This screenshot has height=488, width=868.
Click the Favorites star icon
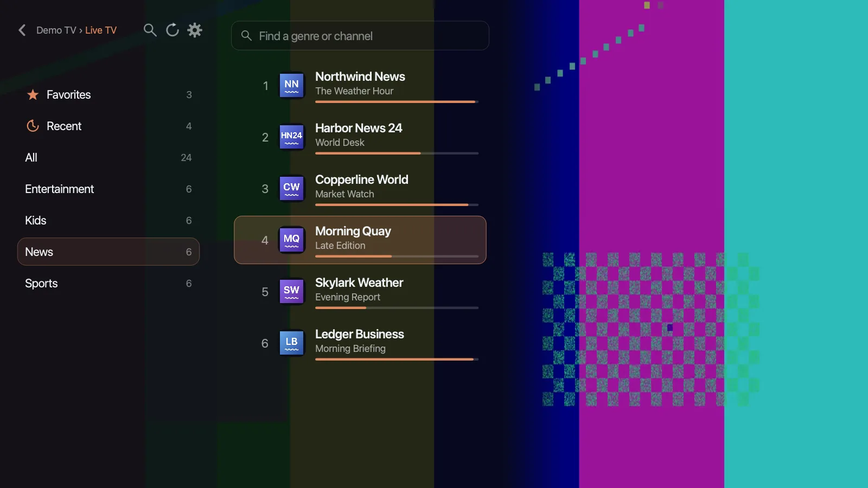33,95
